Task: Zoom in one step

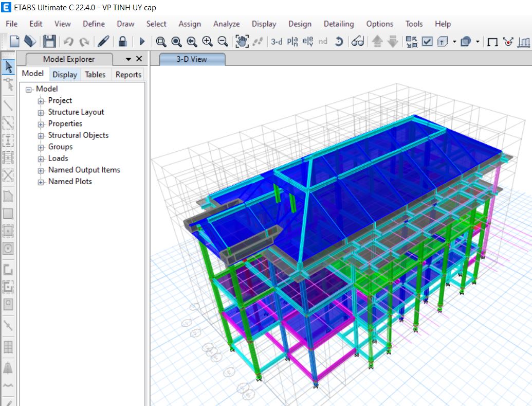Action: click(x=207, y=42)
